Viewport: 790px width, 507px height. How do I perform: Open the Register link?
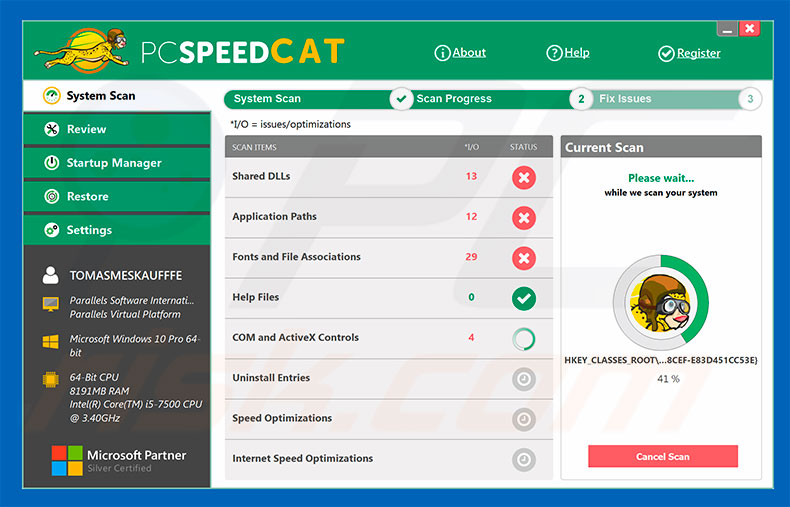coord(698,53)
